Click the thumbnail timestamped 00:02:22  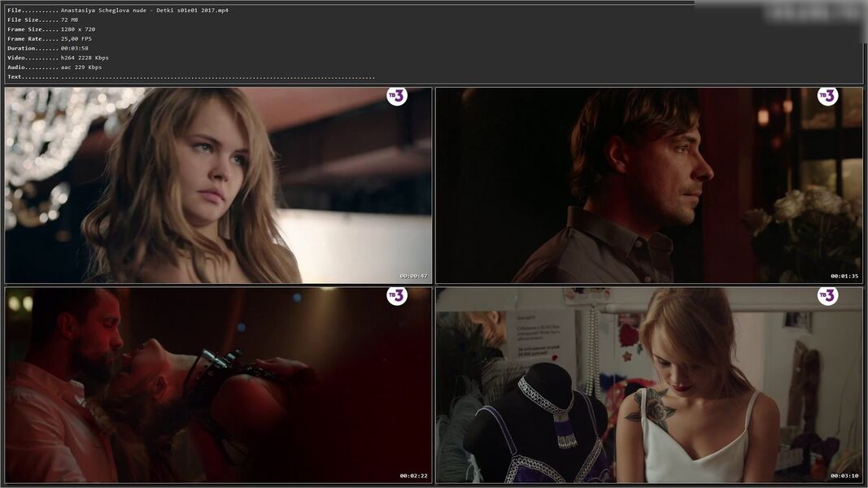(x=219, y=385)
